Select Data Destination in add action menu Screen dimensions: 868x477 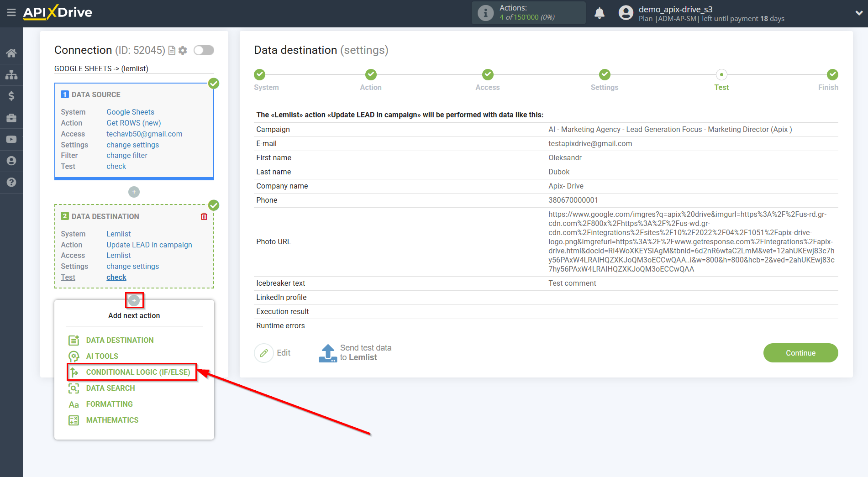(x=120, y=340)
